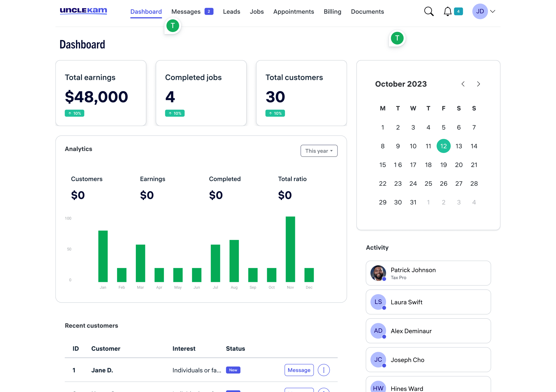
Task: Select October 19 on the calendar
Action: 443,165
